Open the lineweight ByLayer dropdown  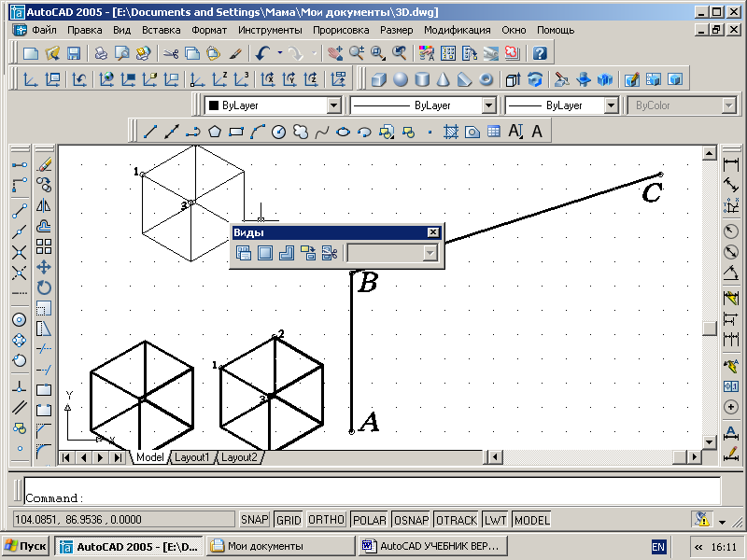point(612,105)
